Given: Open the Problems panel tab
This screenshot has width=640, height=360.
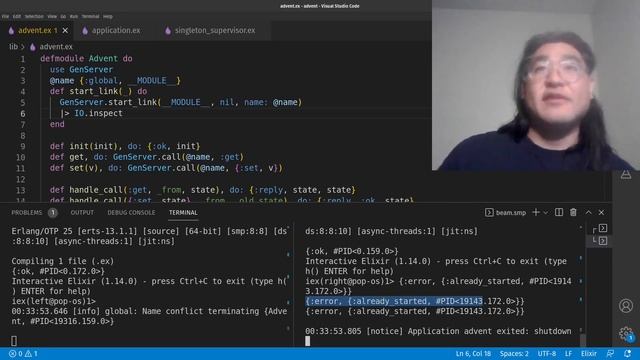Looking at the screenshot, I should (27, 213).
